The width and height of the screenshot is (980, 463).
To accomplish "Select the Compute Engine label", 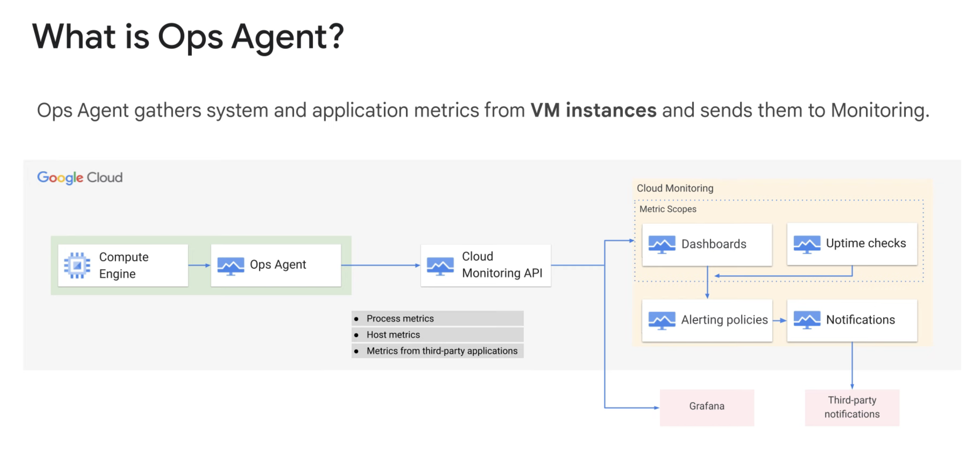I will (124, 265).
